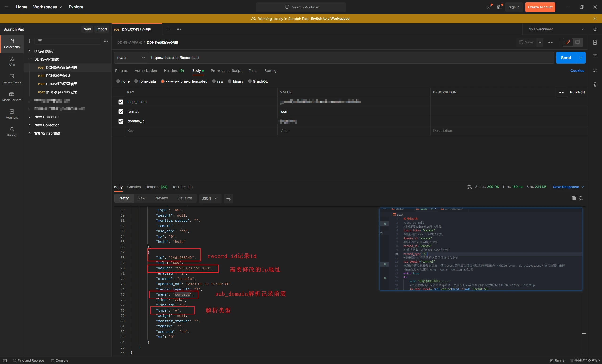Switch to the Headers (9) request tab
The image size is (602, 364).
click(x=174, y=70)
